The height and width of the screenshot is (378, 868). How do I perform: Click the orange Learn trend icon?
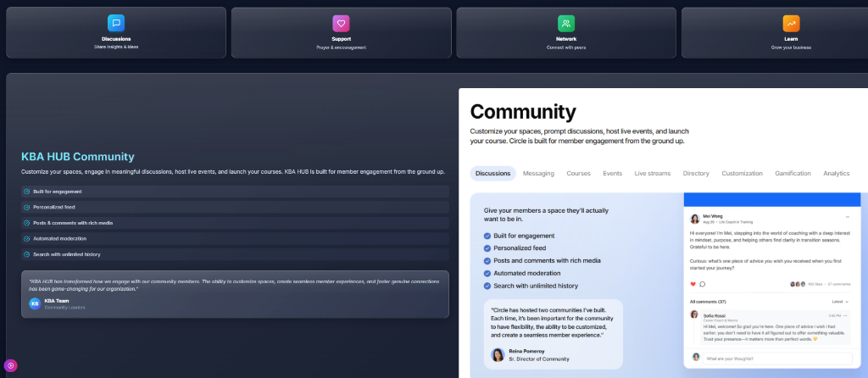pos(791,23)
